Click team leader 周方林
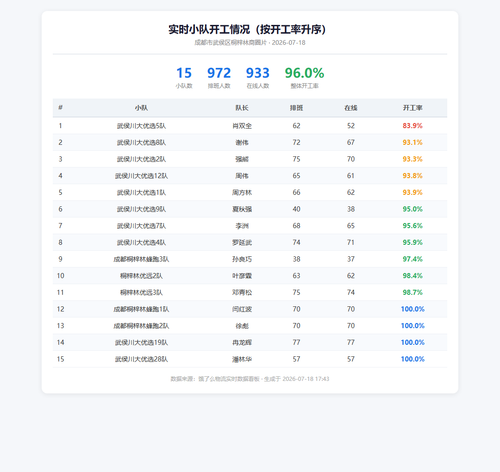Viewport: 500px width, 472px height. click(x=242, y=192)
